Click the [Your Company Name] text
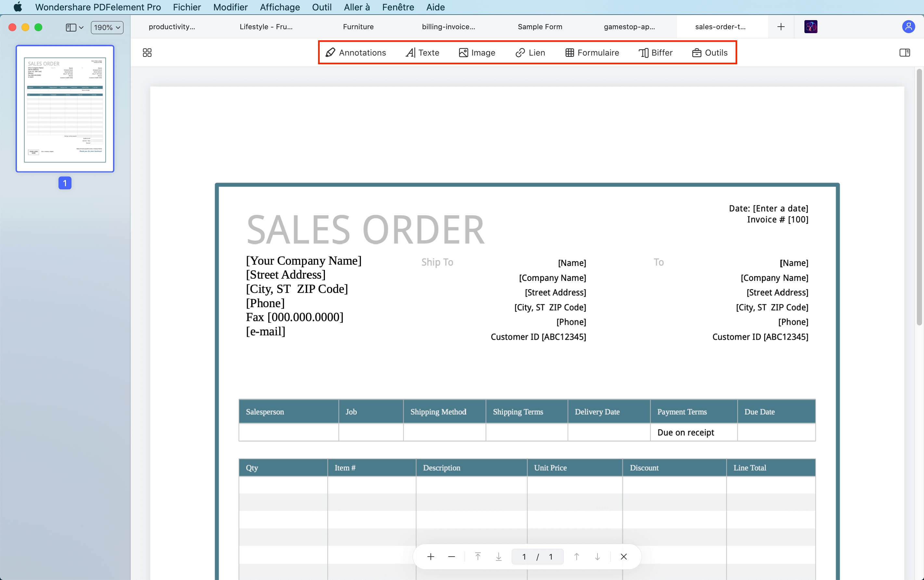The height and width of the screenshot is (580, 924). (303, 260)
